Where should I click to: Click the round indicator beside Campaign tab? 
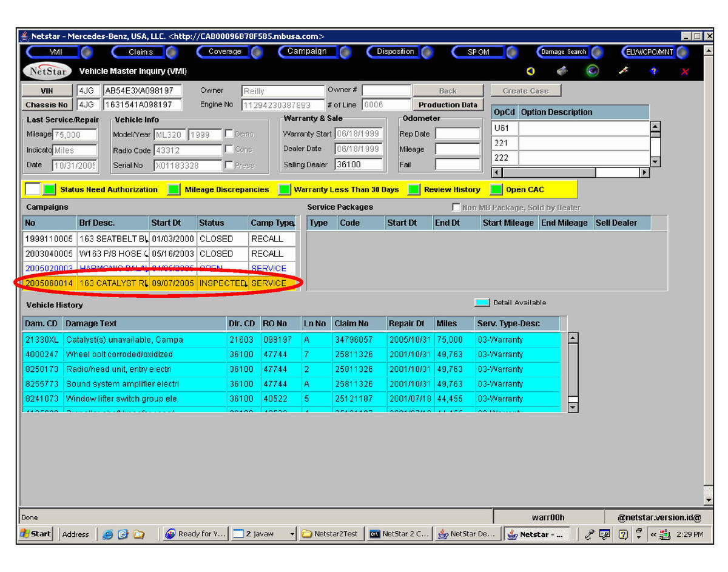(346, 52)
